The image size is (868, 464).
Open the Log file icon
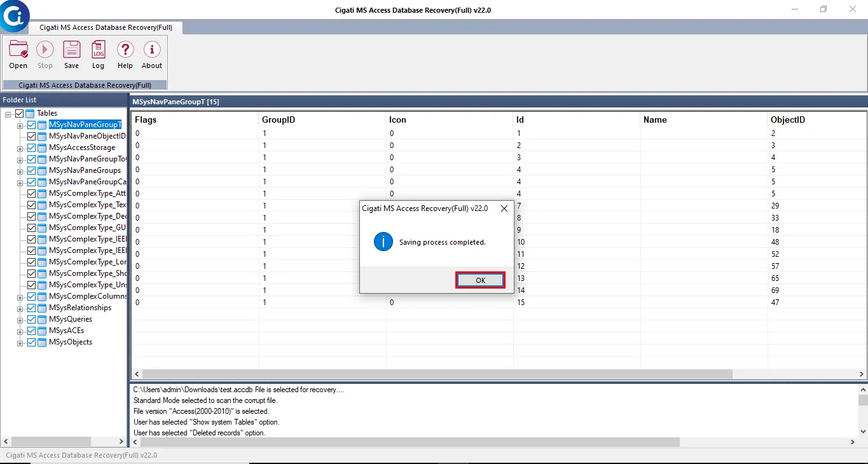click(x=99, y=50)
